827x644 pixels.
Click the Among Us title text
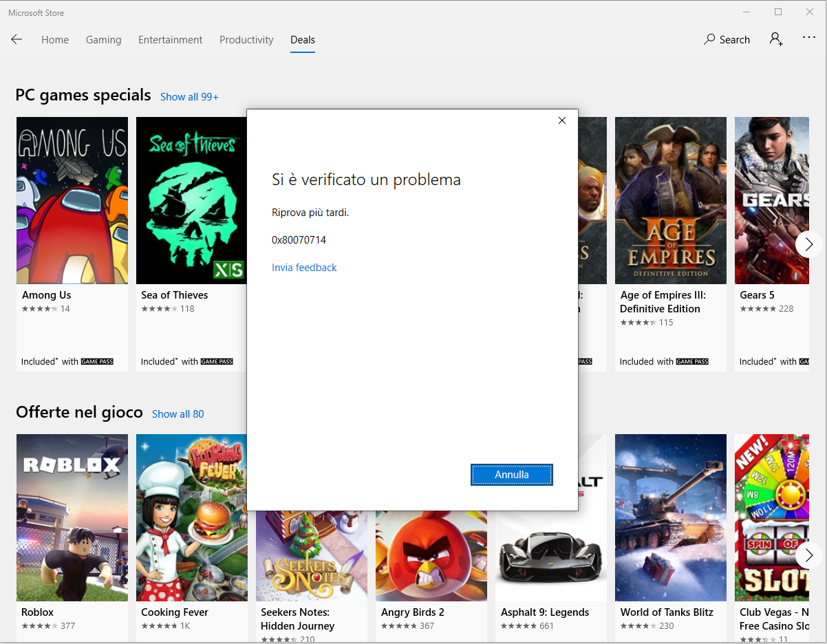tap(47, 295)
